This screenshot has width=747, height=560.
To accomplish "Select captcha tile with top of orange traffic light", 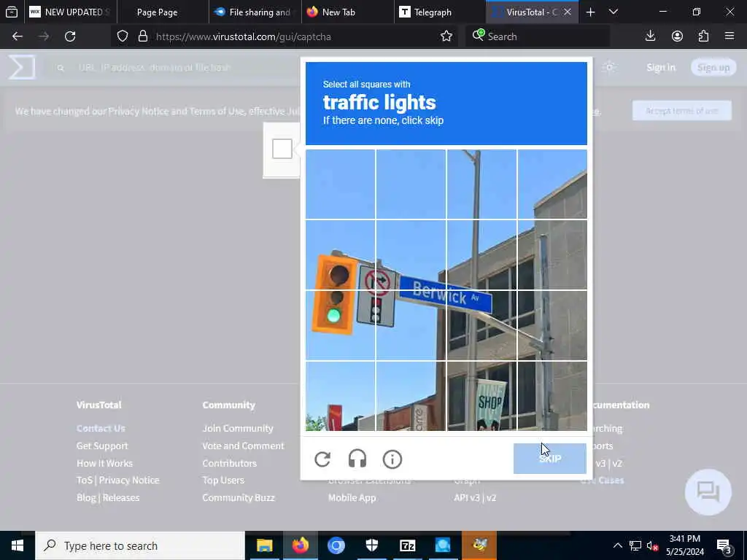I will (340, 254).
